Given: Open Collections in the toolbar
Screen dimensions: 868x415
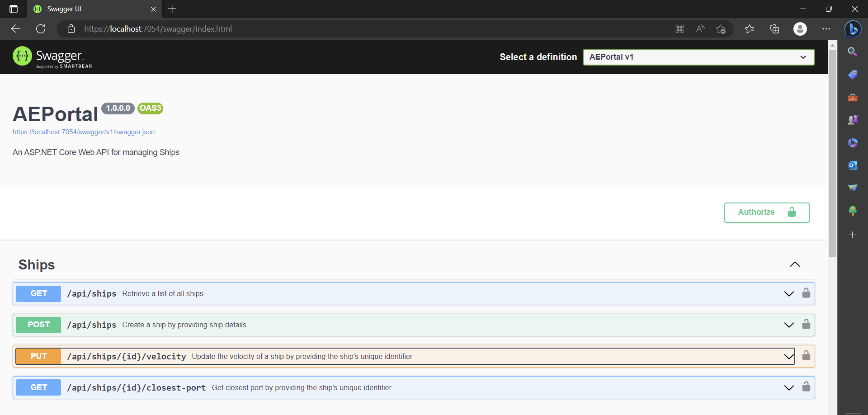Looking at the screenshot, I should pos(774,28).
